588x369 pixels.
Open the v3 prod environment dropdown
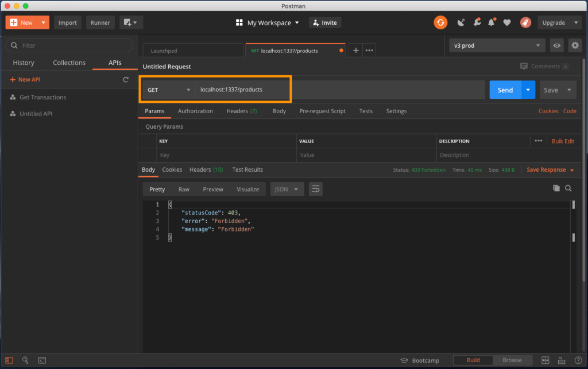point(497,45)
